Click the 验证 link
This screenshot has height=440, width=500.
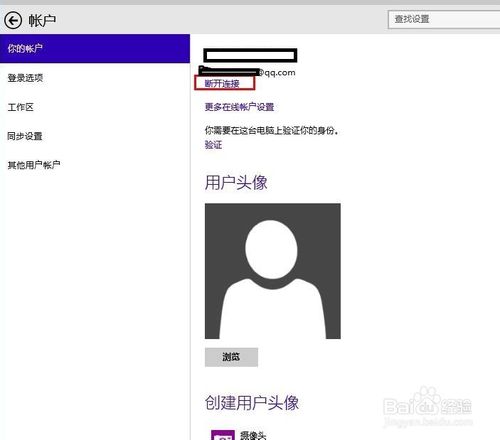point(213,145)
